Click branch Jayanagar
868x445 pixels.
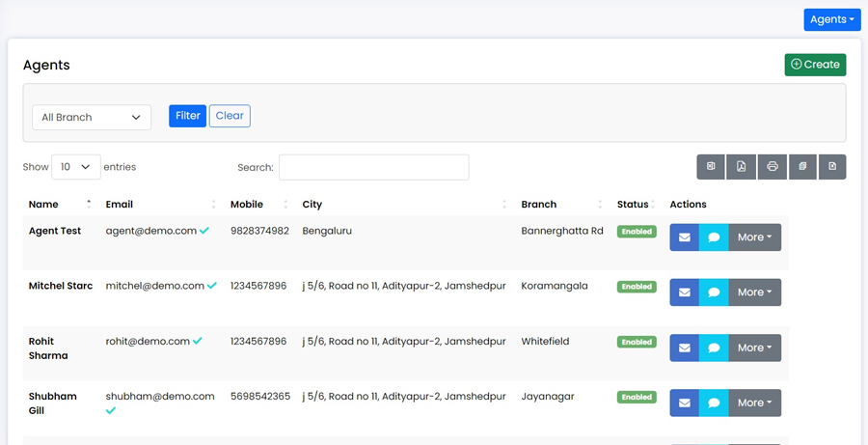click(x=548, y=396)
